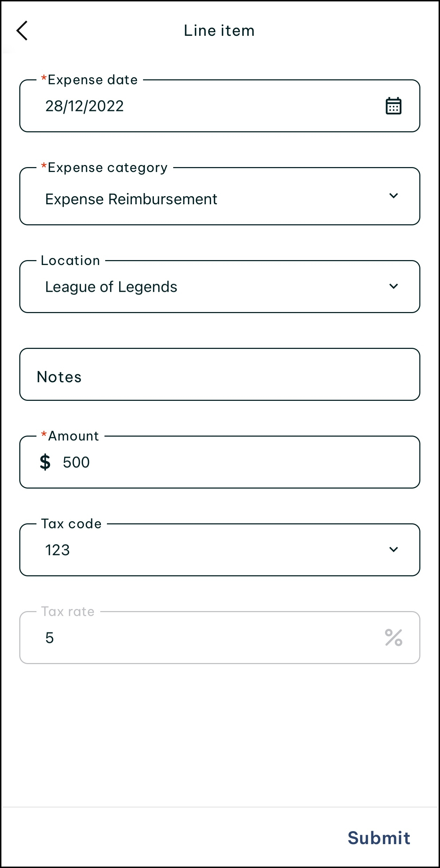The width and height of the screenshot is (440, 868).
Task: Click the Expense date field label
Action: tap(93, 80)
